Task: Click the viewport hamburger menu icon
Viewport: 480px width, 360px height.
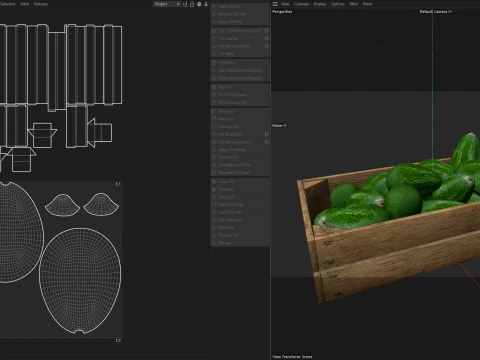Action: (x=275, y=4)
